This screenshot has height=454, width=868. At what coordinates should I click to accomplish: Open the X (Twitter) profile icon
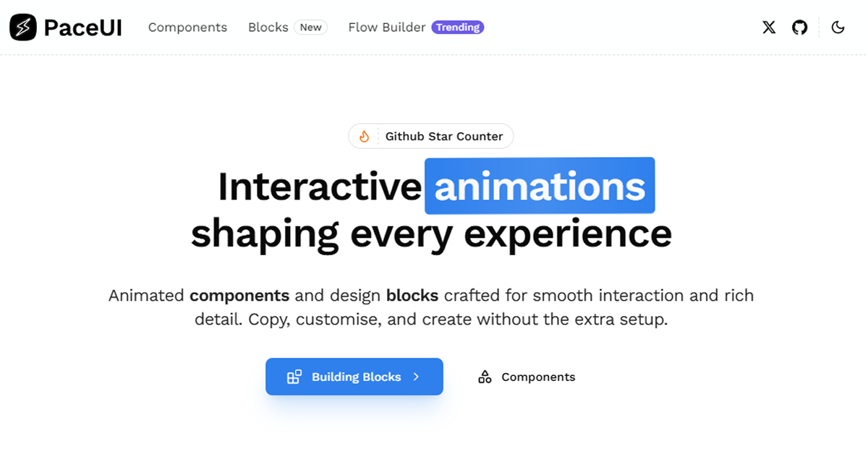coord(769,27)
